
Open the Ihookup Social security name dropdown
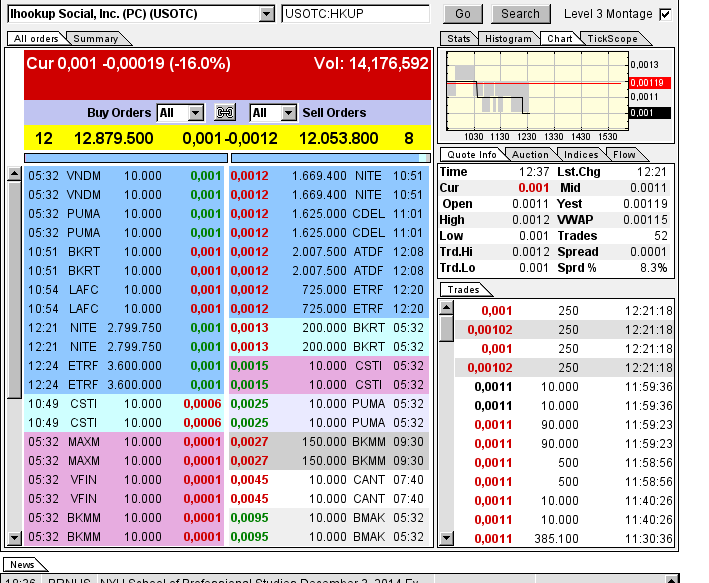266,14
